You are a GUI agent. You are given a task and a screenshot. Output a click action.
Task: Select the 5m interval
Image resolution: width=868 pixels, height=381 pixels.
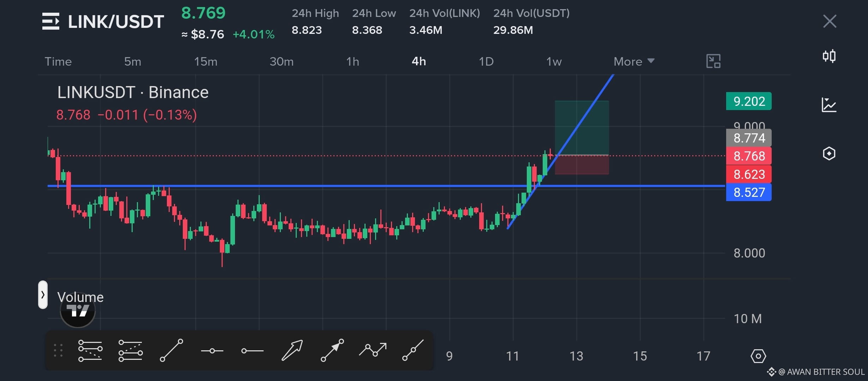133,61
